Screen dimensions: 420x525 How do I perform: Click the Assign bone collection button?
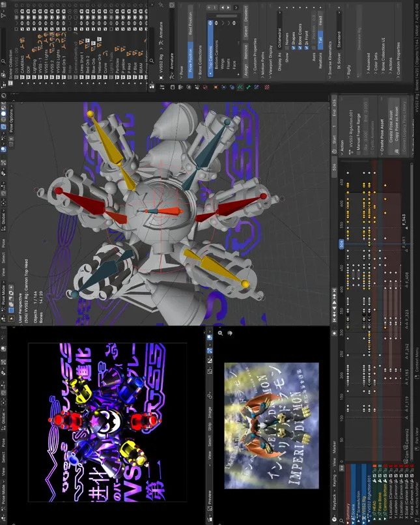point(246,69)
